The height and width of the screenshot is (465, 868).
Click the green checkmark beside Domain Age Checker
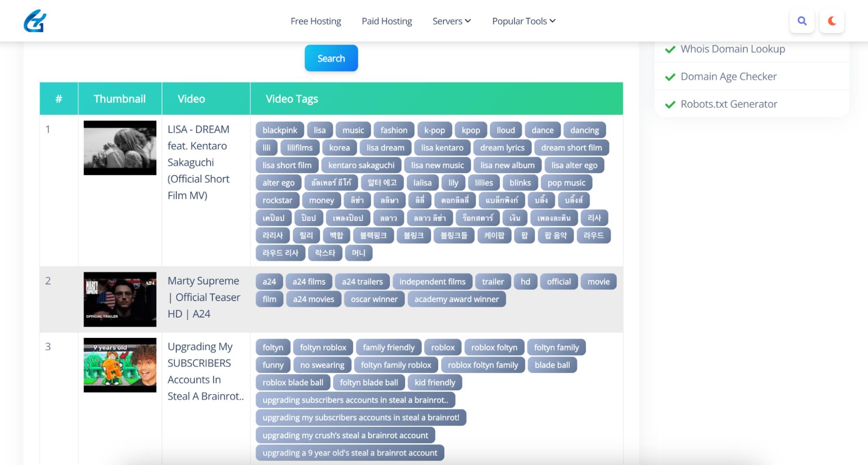click(x=670, y=77)
